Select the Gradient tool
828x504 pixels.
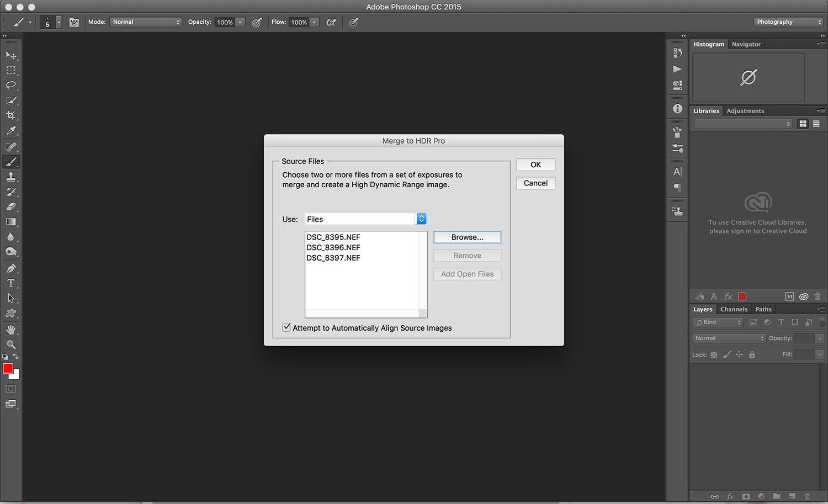[x=11, y=222]
